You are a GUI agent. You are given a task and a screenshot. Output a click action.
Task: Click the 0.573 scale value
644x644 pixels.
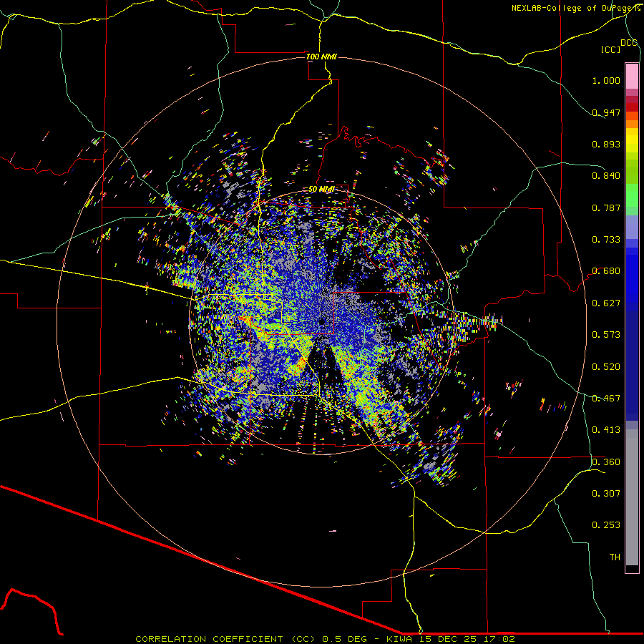pos(606,335)
